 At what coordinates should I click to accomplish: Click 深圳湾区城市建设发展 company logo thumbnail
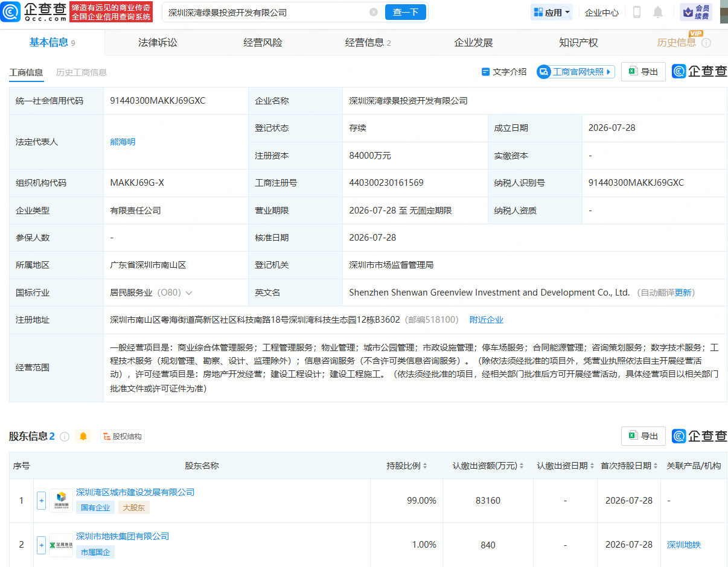point(61,501)
